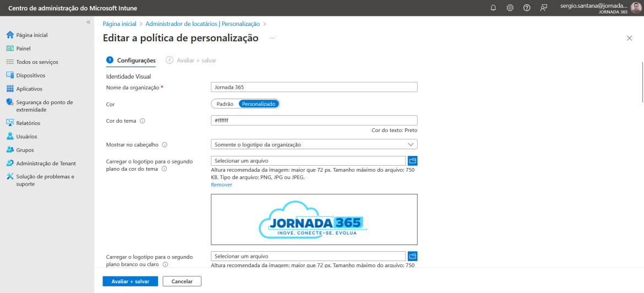Select the Personalizado color option
This screenshot has height=293, width=644.
click(259, 104)
